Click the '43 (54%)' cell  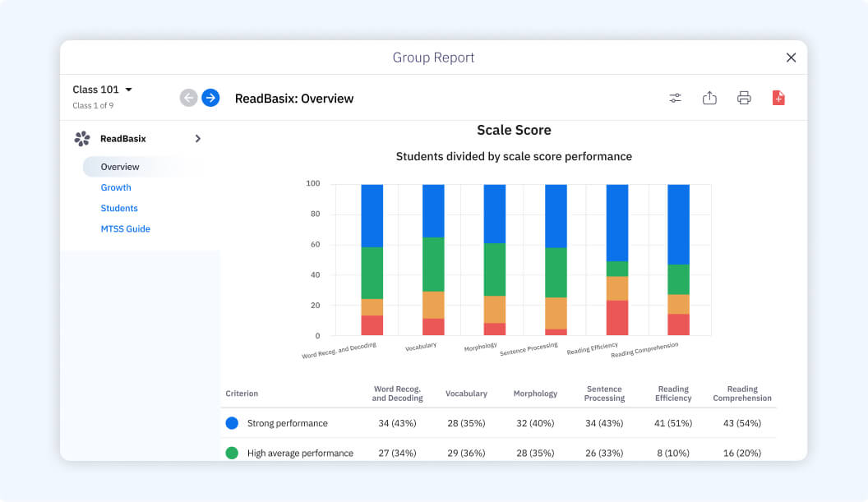[x=741, y=423]
